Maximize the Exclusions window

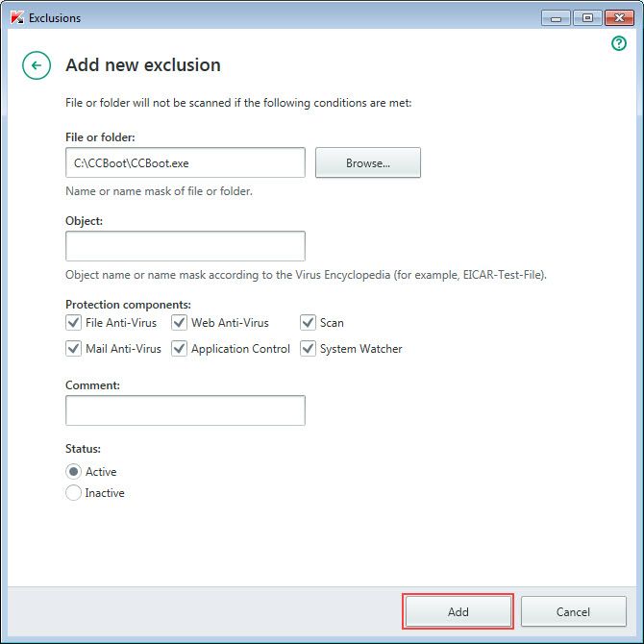pos(587,18)
